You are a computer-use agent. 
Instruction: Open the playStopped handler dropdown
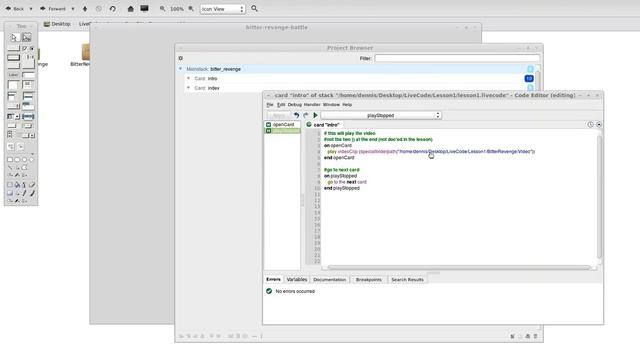click(381, 116)
